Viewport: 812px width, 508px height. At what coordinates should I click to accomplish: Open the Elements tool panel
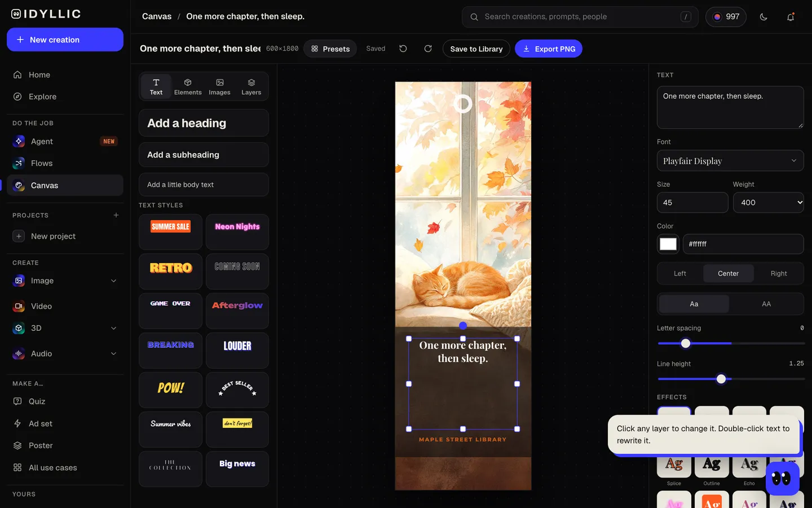tap(188, 86)
